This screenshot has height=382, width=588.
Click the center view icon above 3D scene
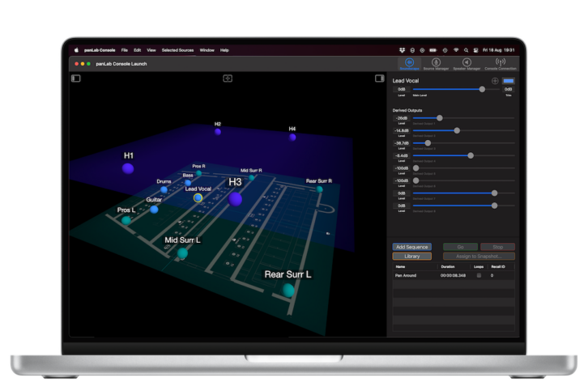pos(228,79)
